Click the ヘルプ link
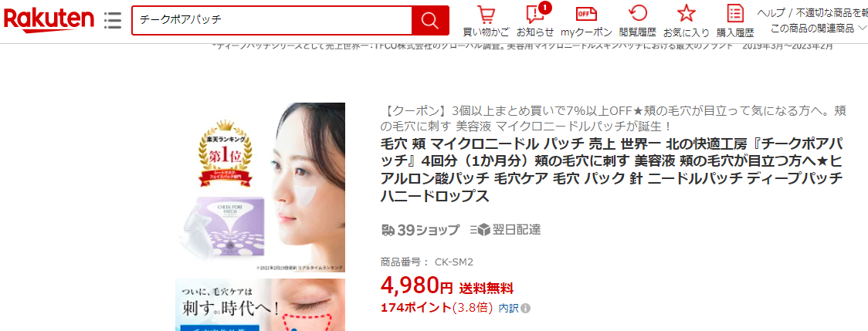 pyautogui.click(x=772, y=12)
